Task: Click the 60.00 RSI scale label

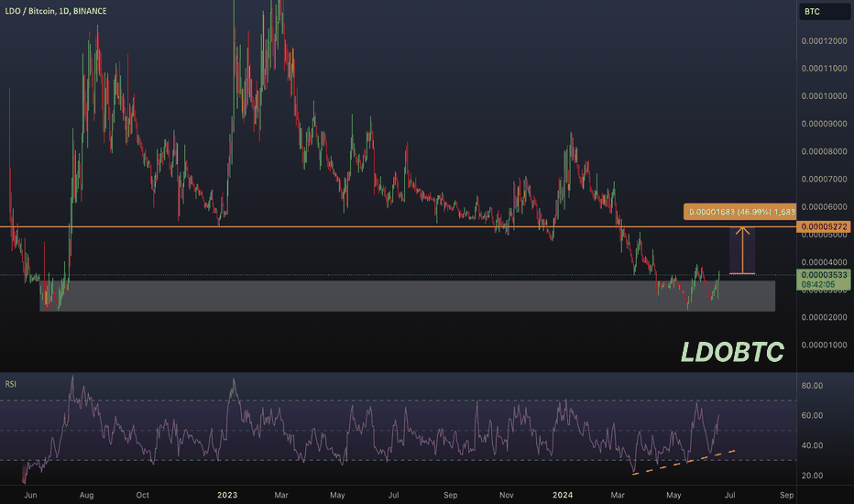Action: pos(812,415)
